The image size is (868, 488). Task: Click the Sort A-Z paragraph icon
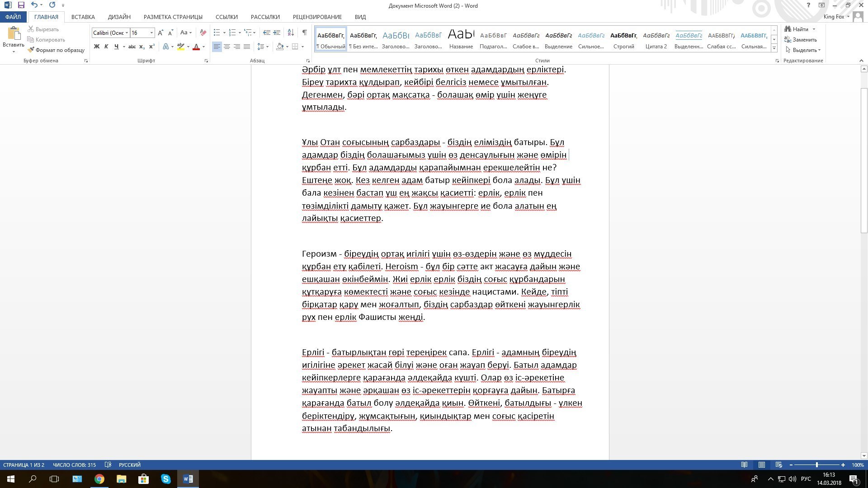[291, 33]
